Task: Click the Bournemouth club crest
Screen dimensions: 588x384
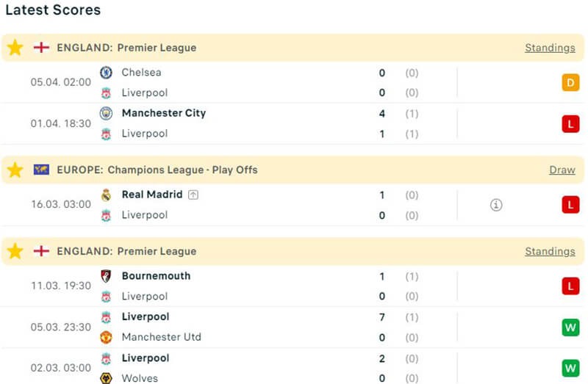Action: 106,276
